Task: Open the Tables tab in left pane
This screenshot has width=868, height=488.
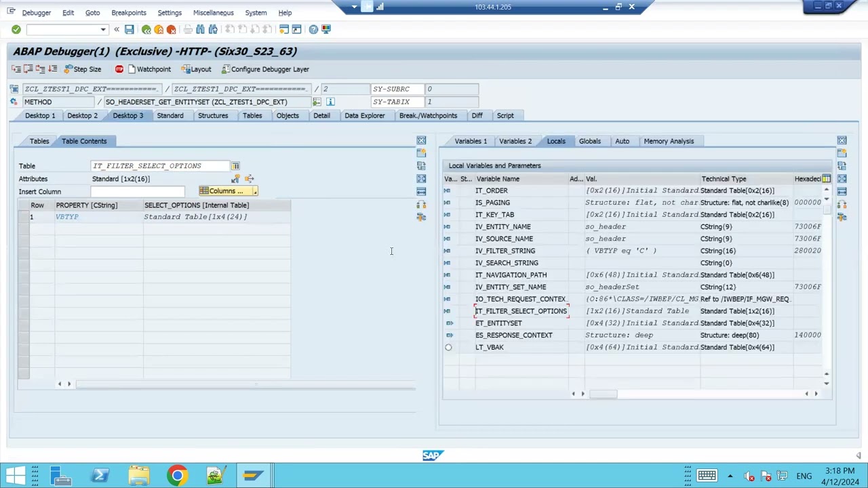Action: coord(39,141)
